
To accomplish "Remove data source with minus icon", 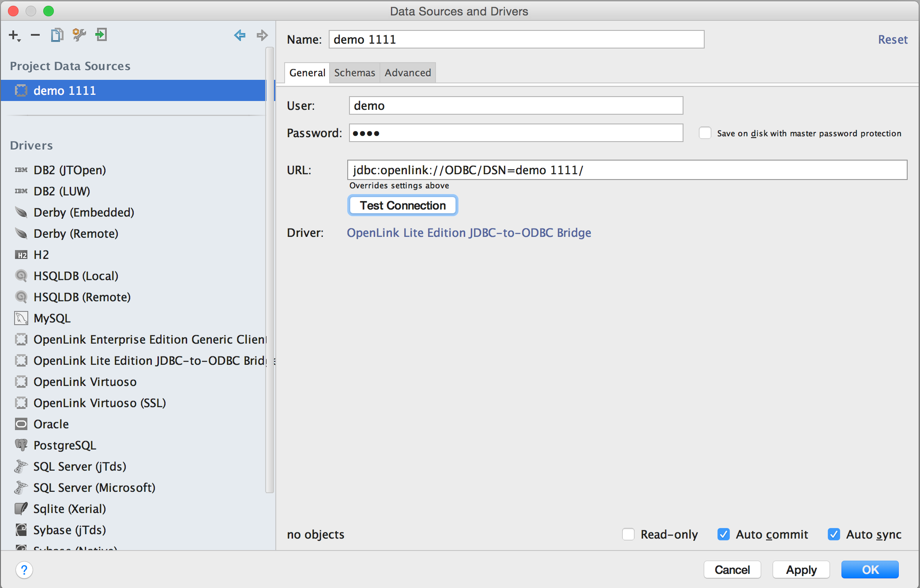I will pos(35,35).
